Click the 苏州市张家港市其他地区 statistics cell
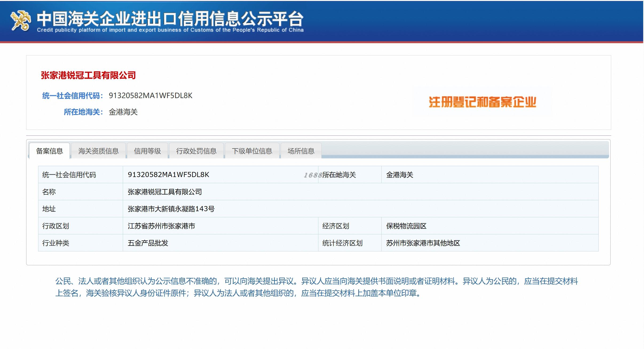Image resolution: width=644 pixels, height=349 pixels. pos(423,243)
